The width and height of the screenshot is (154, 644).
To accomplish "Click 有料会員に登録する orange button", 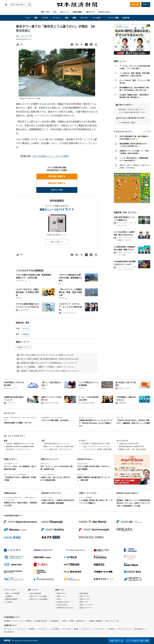I will pos(57,177).
